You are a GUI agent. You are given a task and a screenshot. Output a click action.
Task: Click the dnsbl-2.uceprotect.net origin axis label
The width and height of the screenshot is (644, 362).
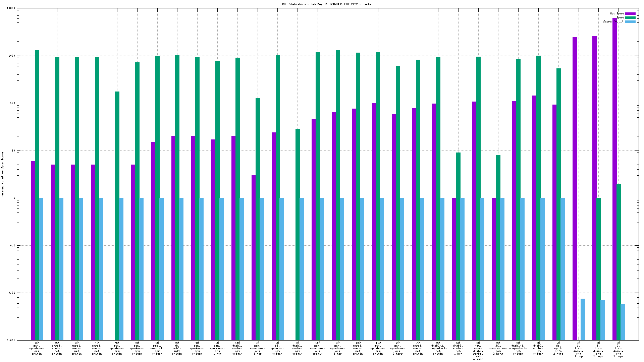[x=438, y=349]
